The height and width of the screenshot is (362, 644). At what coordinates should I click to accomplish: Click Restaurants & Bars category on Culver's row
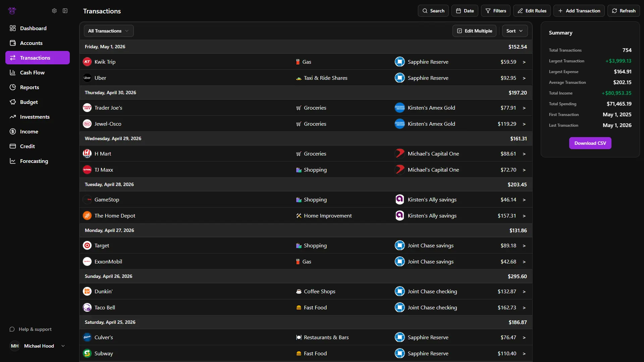pyautogui.click(x=326, y=337)
